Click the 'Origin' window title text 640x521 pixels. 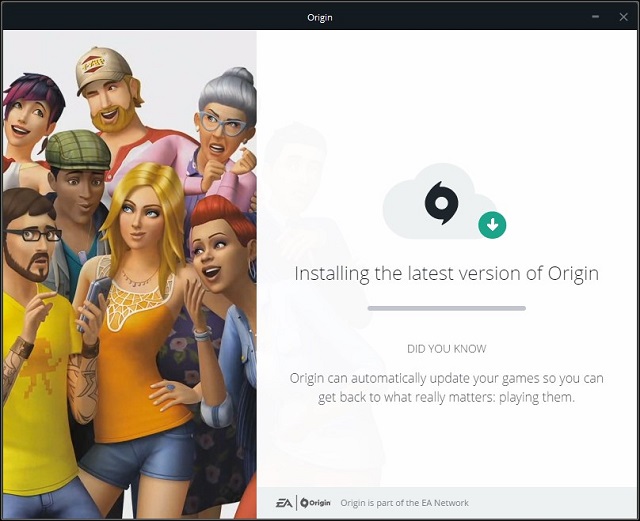320,18
